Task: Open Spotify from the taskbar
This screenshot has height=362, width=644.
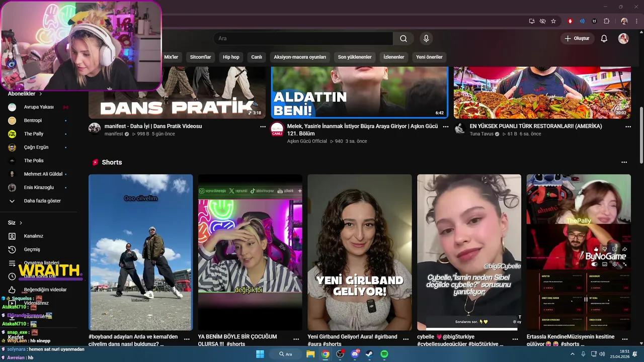Action: click(384, 354)
